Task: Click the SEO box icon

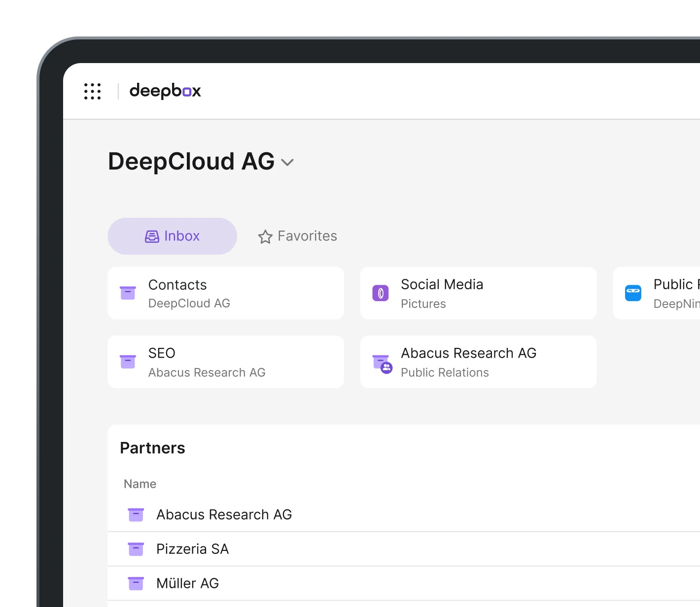Action: point(128,361)
